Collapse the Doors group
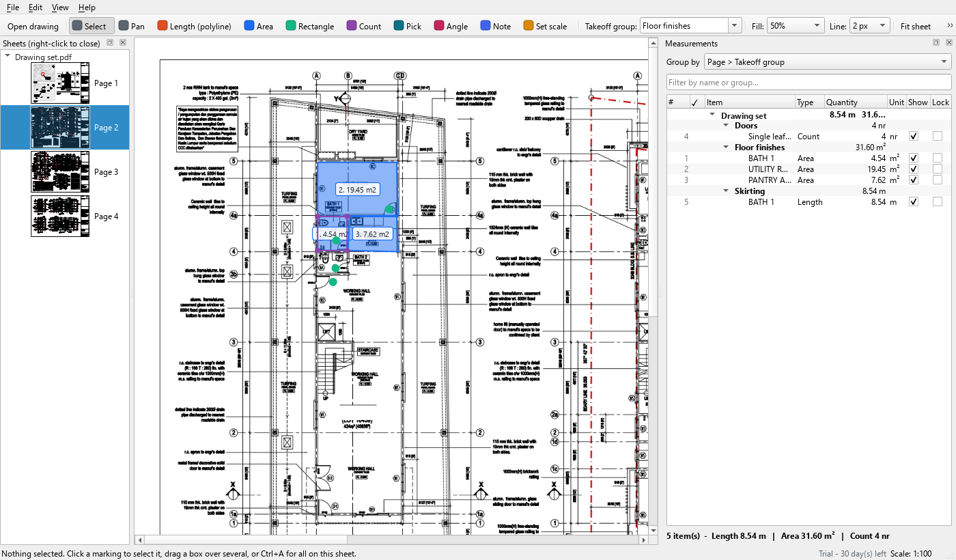956x560 pixels. click(727, 126)
